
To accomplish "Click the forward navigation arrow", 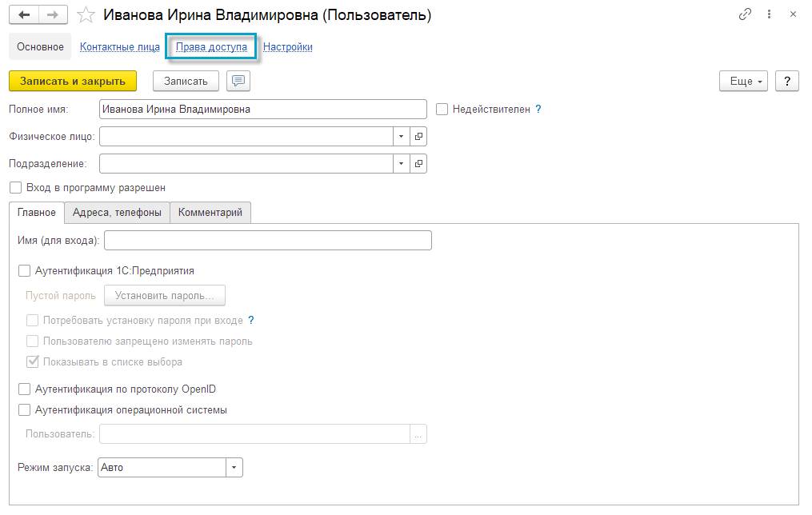I will pos(53,15).
